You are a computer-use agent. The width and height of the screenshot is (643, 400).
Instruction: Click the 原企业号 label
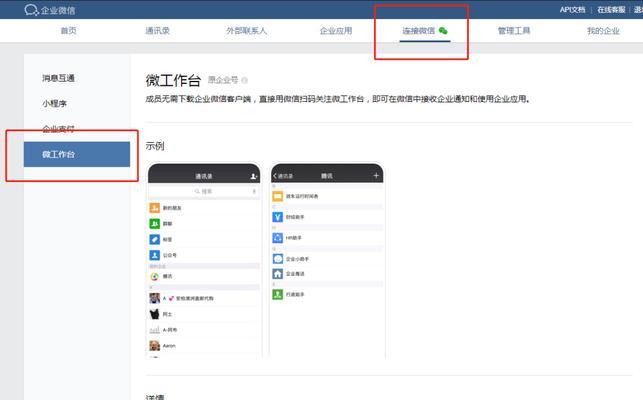(x=223, y=80)
